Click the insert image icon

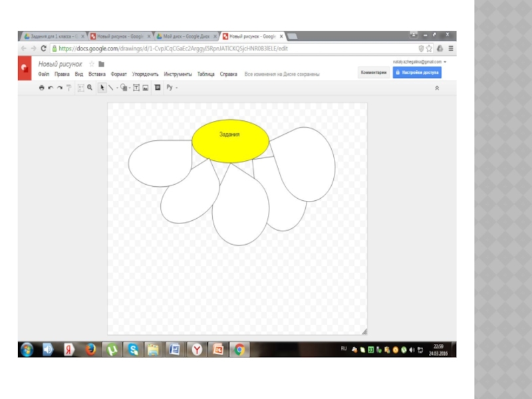(145, 87)
